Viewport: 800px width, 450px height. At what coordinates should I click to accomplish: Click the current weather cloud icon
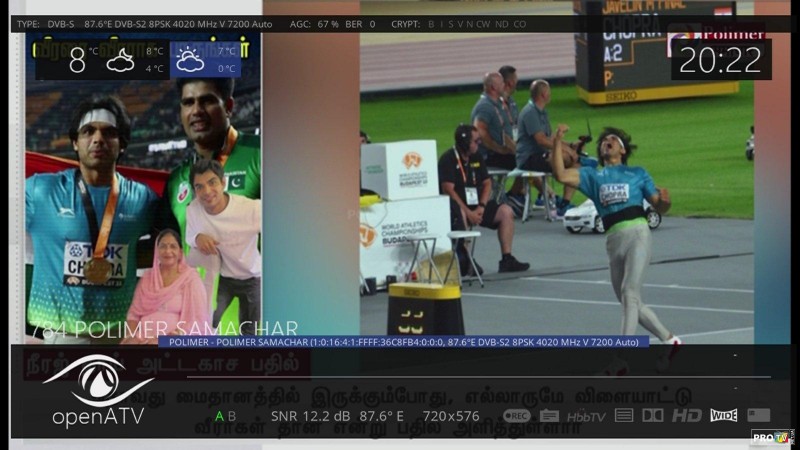click(x=121, y=60)
